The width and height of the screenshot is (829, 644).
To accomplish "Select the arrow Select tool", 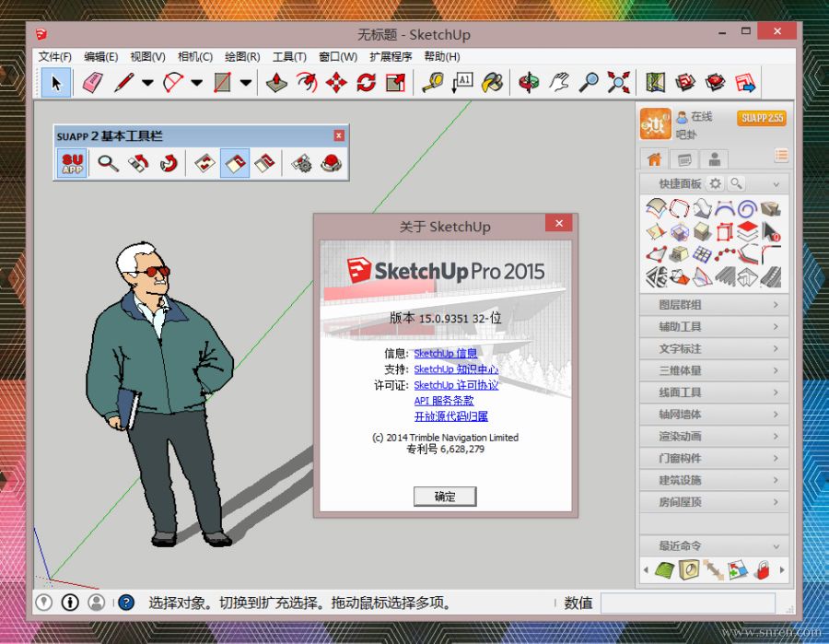I will 56,83.
